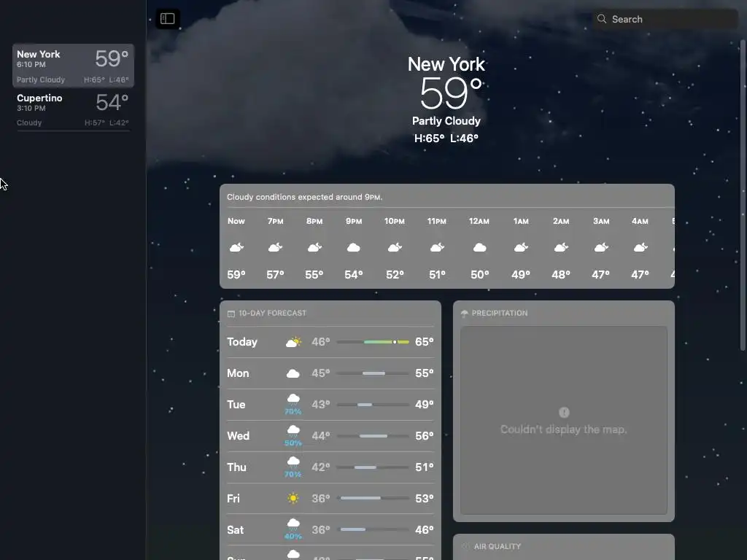Click the 8PM partly cloudy icon

[x=314, y=247]
